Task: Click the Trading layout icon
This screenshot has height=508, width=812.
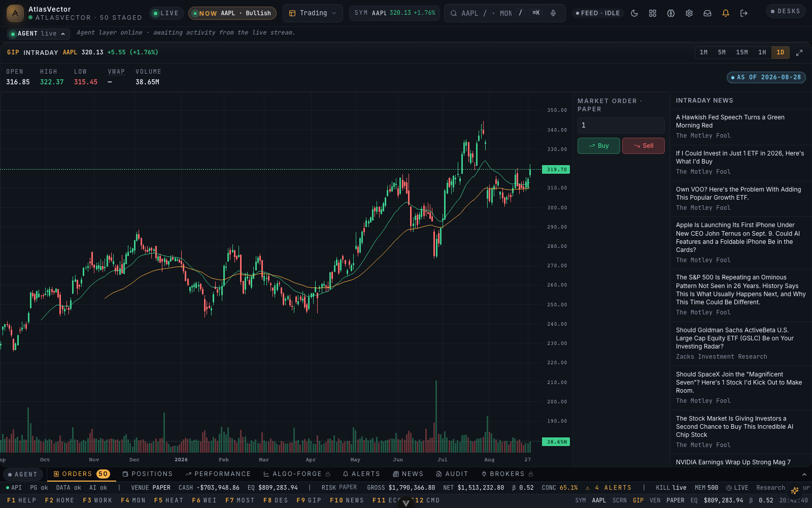Action: click(292, 13)
